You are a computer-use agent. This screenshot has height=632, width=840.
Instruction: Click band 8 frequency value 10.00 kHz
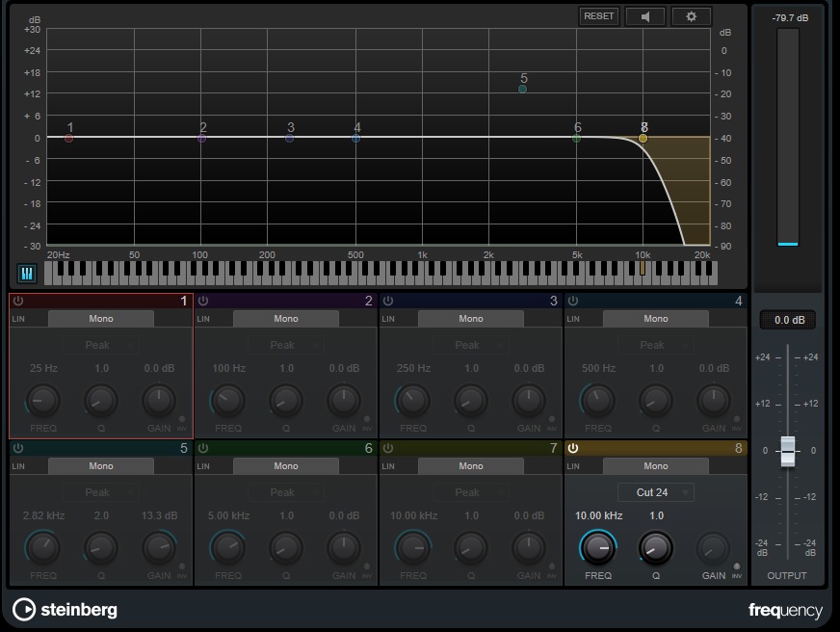coord(598,515)
